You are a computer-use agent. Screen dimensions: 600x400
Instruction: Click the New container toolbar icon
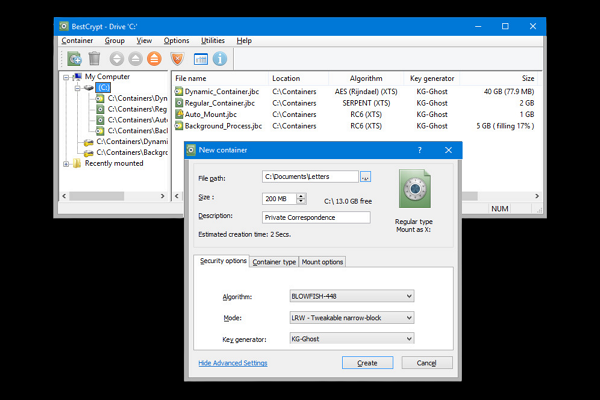point(74,59)
